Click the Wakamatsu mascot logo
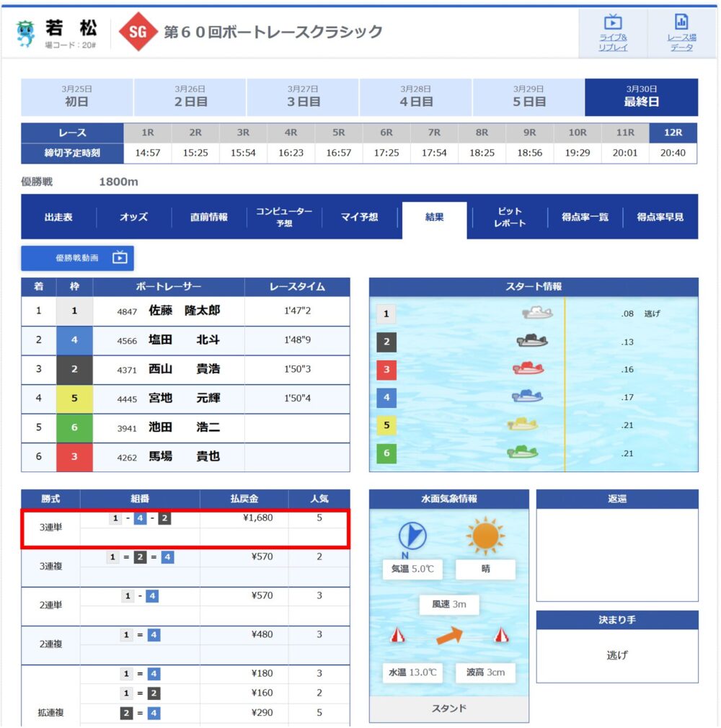This screenshot has height=728, width=721. pos(26,33)
